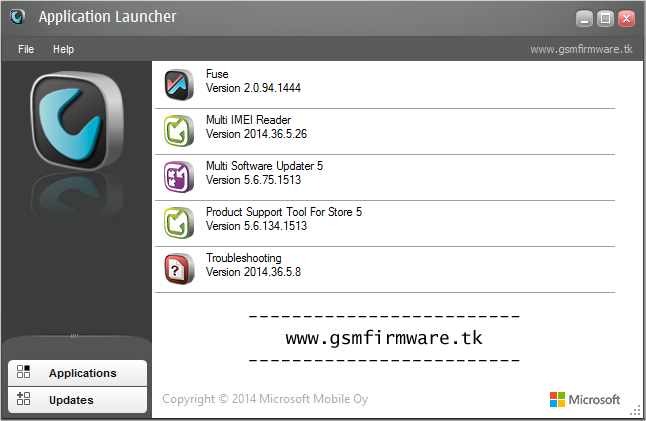
Task: Click 'Version 2.0.94.1444' text
Action: tap(253, 88)
